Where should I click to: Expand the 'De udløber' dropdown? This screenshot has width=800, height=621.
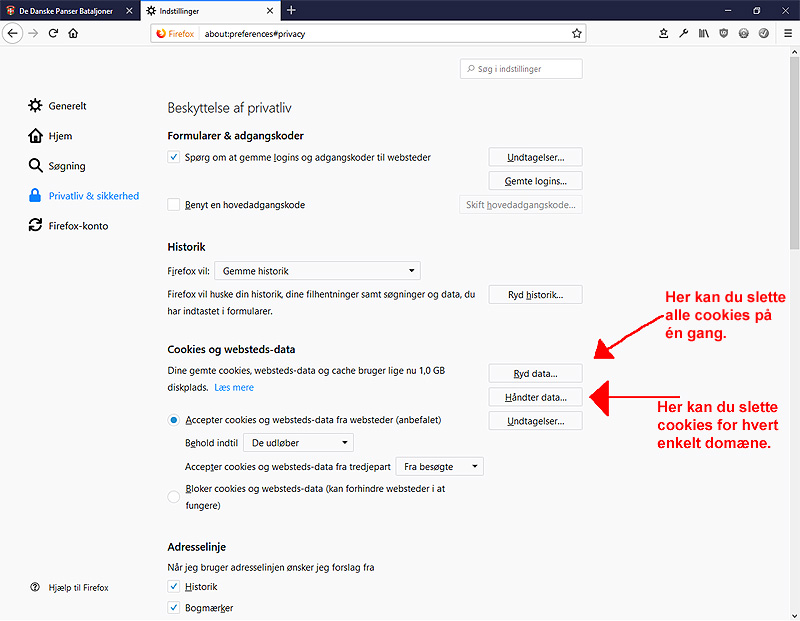coord(298,442)
